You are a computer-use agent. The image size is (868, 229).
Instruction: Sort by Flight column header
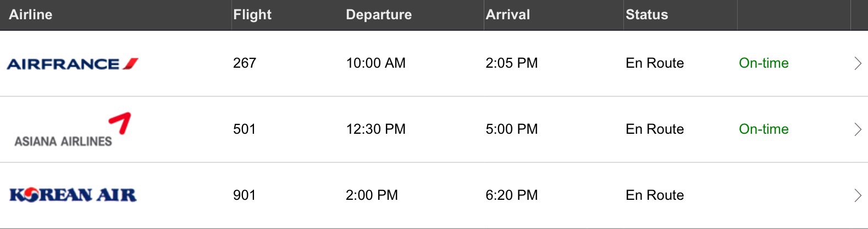pyautogui.click(x=252, y=15)
